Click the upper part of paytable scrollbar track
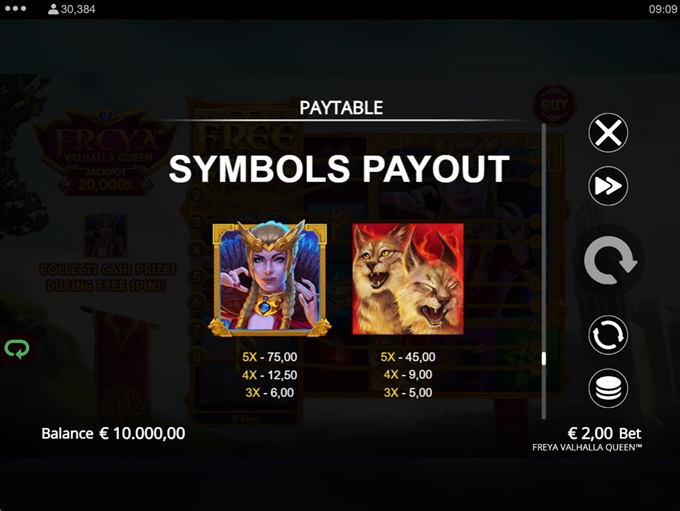Viewport: 680px width, 511px height. click(543, 195)
